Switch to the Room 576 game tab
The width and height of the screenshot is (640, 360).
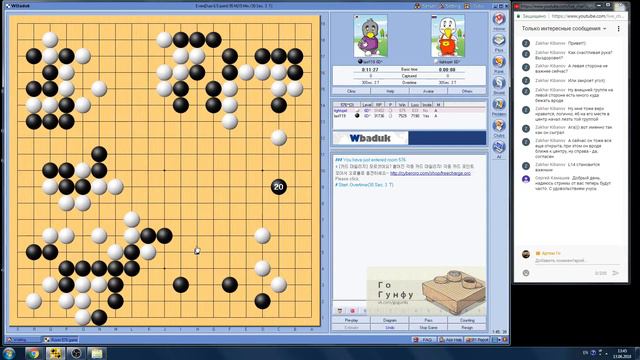(x=60, y=340)
